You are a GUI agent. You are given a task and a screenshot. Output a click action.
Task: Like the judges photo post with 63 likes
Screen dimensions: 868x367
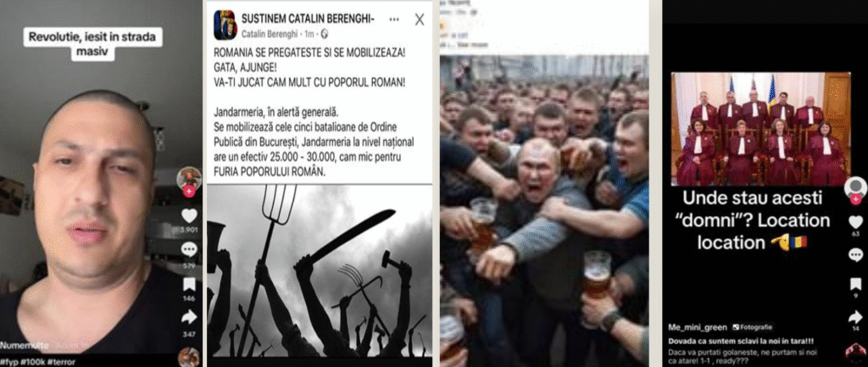click(856, 222)
